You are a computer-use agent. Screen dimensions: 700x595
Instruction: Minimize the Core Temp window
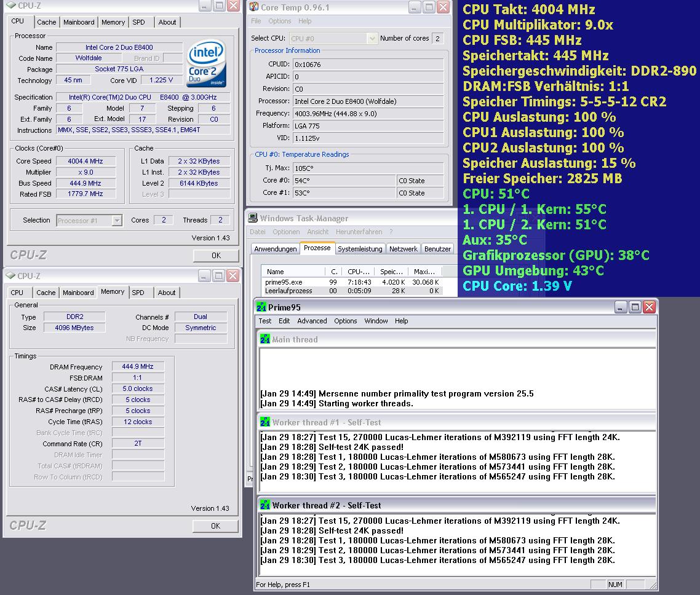[415, 7]
